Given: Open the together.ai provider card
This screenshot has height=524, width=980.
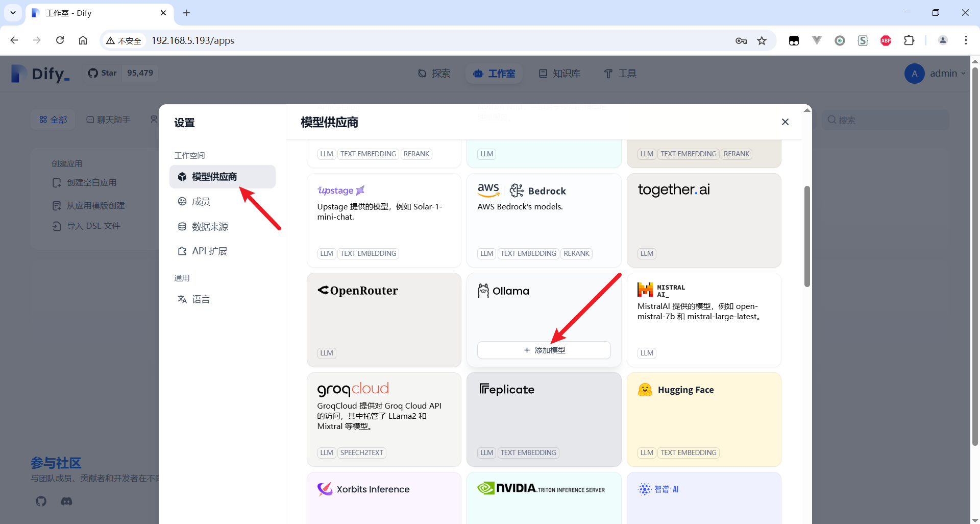Looking at the screenshot, I should click(x=704, y=220).
